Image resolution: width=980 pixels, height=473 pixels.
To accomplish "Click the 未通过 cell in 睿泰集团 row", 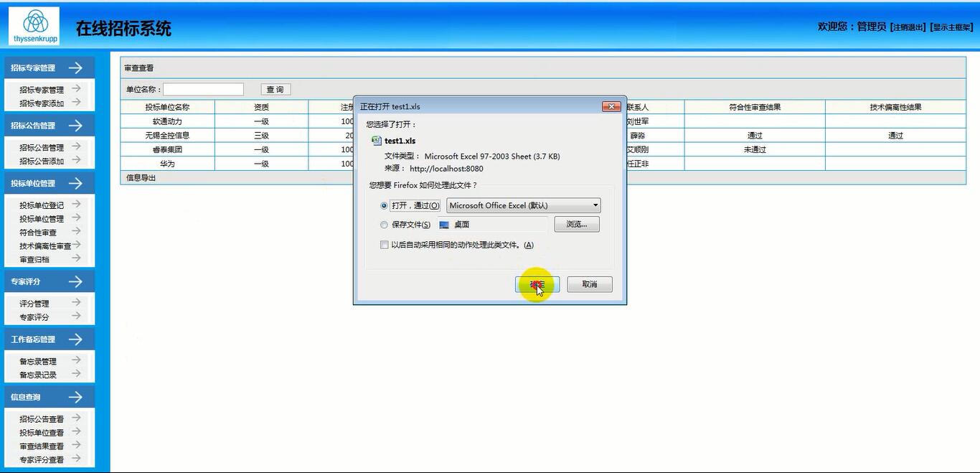I will click(x=755, y=149).
